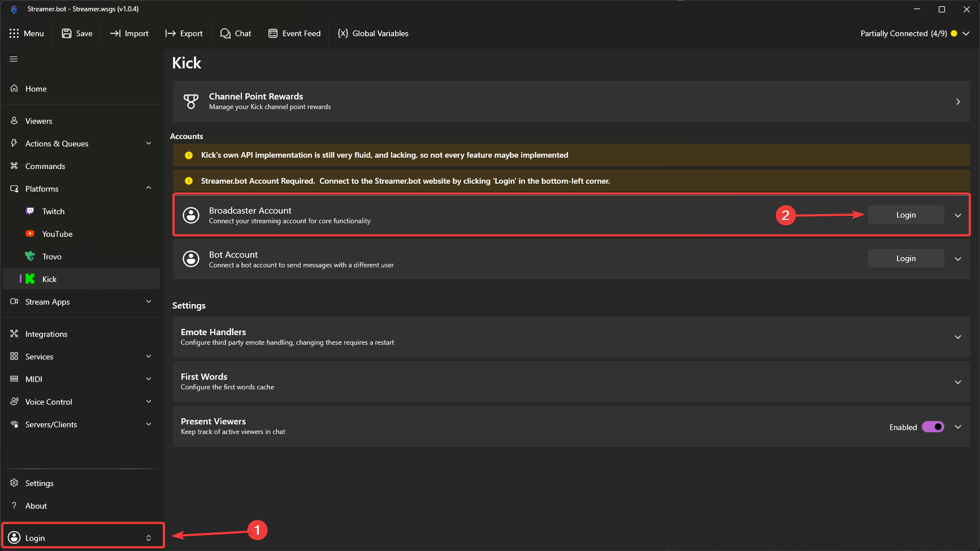Disable the Present Viewers toggle
The width and height of the screenshot is (980, 551).
pyautogui.click(x=933, y=427)
